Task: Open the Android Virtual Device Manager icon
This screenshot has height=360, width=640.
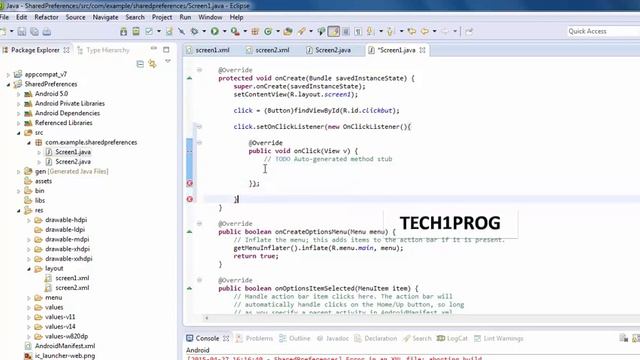Action: click(136, 31)
